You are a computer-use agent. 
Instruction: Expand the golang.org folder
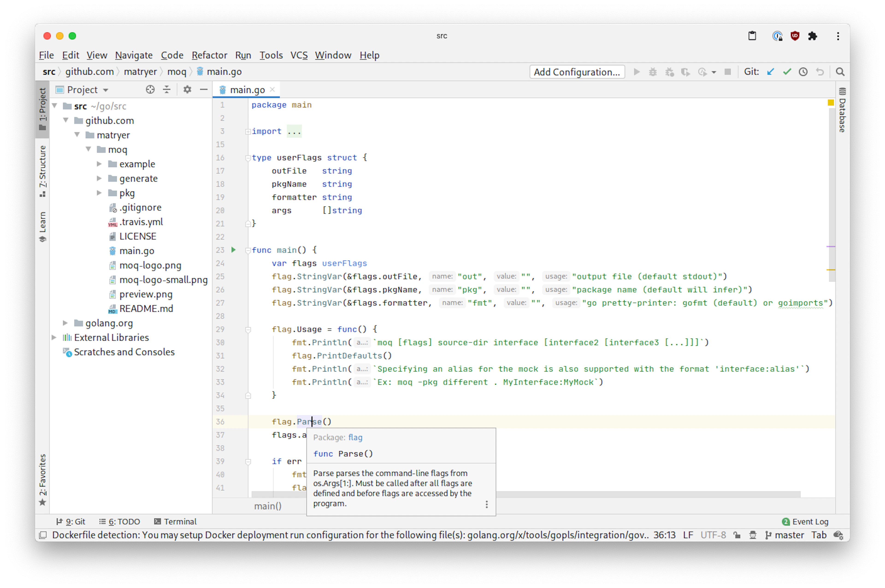66,323
